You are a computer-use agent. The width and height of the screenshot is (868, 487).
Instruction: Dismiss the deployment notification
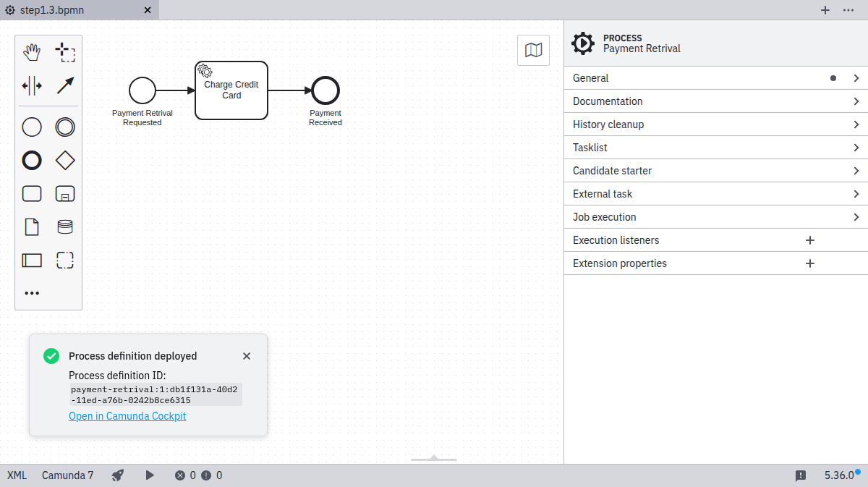coord(247,356)
